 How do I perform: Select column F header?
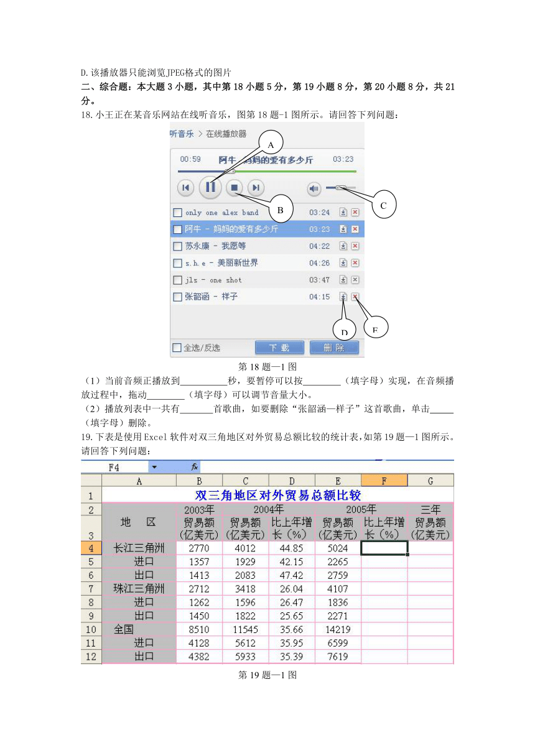point(384,480)
